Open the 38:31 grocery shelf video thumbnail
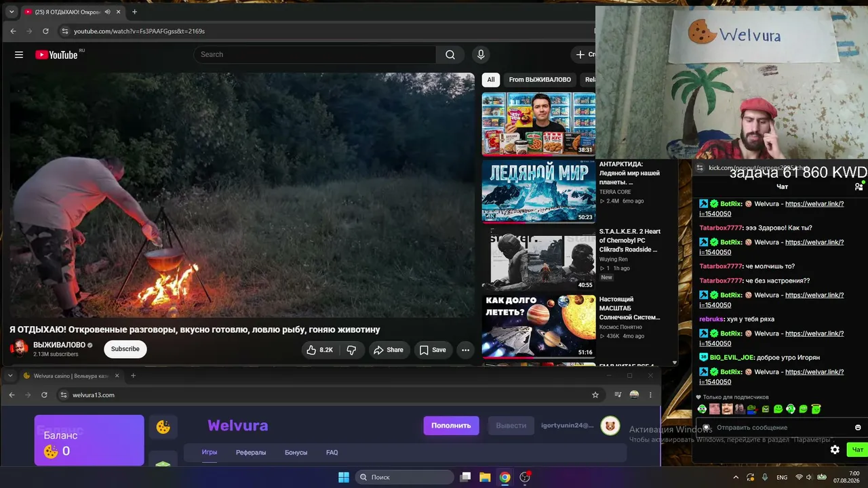The image size is (868, 488). [x=538, y=124]
